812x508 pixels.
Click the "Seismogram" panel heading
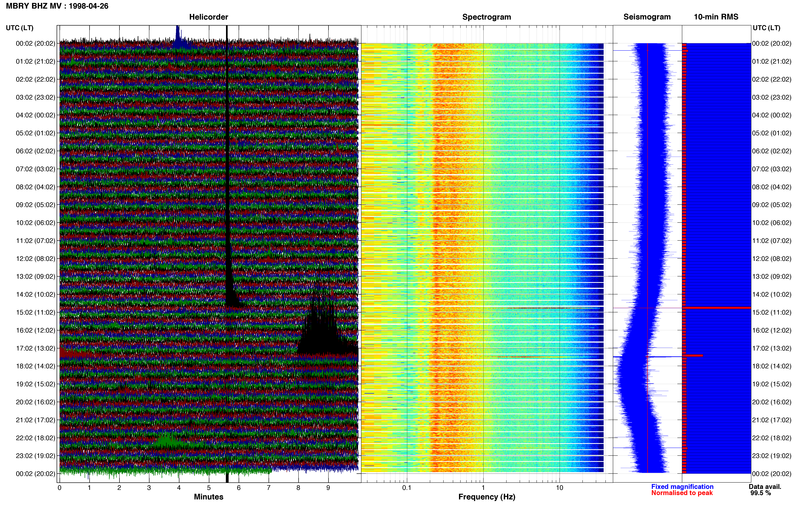tap(647, 17)
